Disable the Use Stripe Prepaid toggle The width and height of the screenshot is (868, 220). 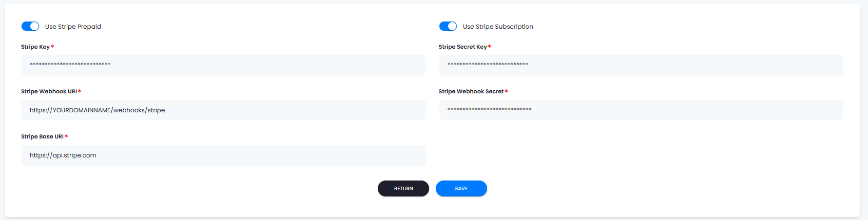click(30, 26)
